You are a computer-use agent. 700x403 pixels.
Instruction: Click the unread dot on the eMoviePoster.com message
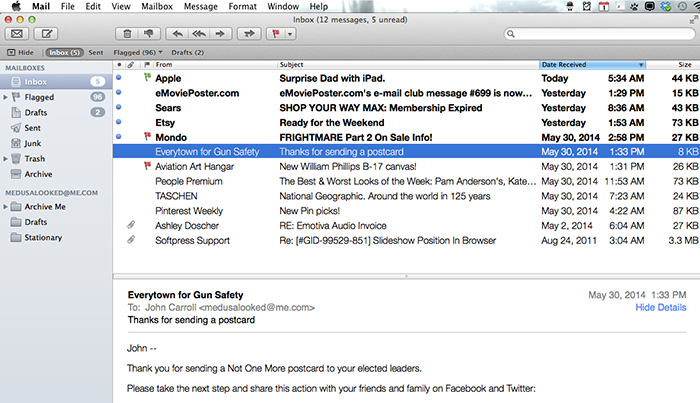pos(119,92)
